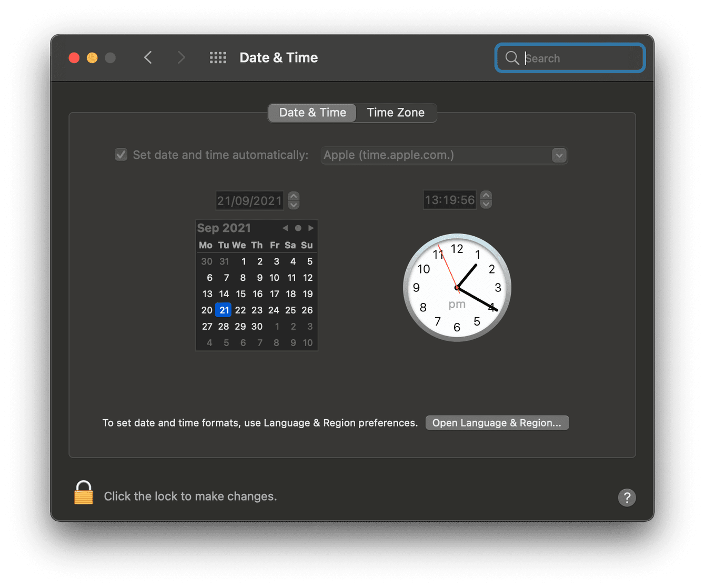The height and width of the screenshot is (588, 705).
Task: Decrease the time with the down stepper arrow
Action: (486, 204)
